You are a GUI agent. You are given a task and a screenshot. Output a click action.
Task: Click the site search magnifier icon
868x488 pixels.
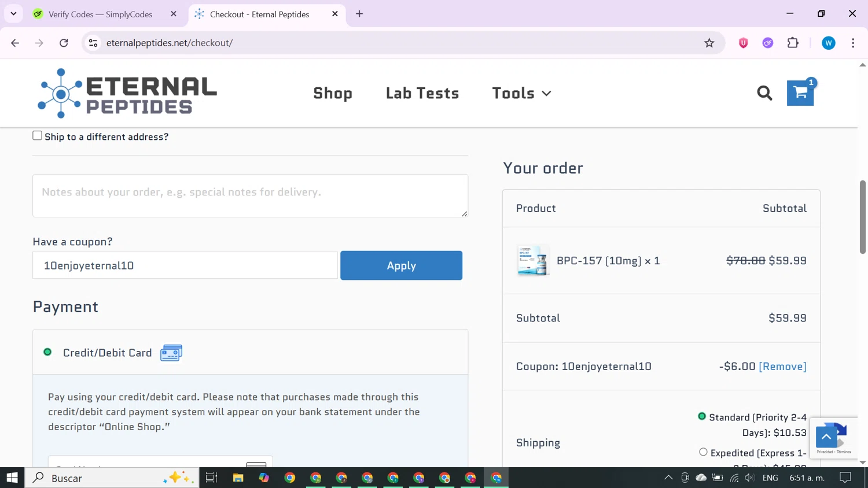click(x=764, y=93)
